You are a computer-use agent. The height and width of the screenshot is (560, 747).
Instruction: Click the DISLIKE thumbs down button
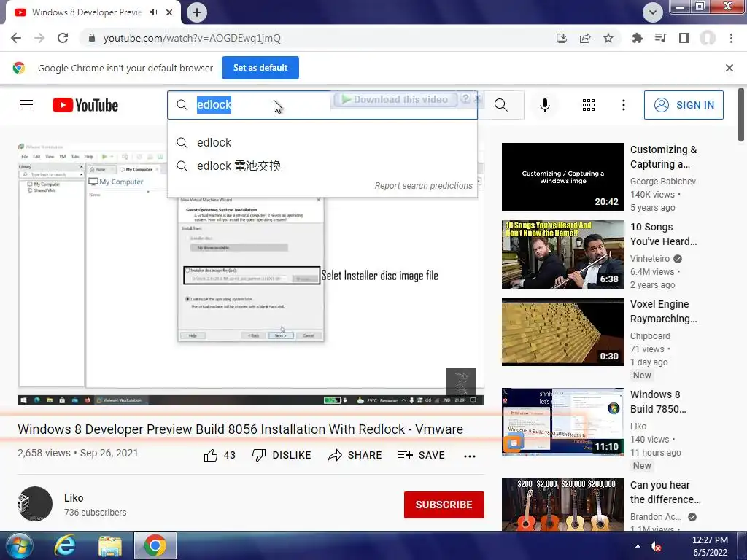click(282, 455)
